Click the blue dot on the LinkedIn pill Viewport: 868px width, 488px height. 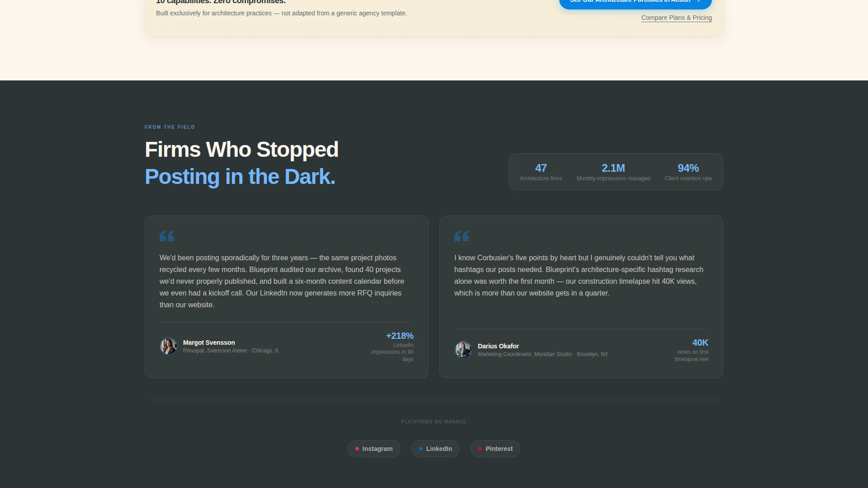(421, 449)
